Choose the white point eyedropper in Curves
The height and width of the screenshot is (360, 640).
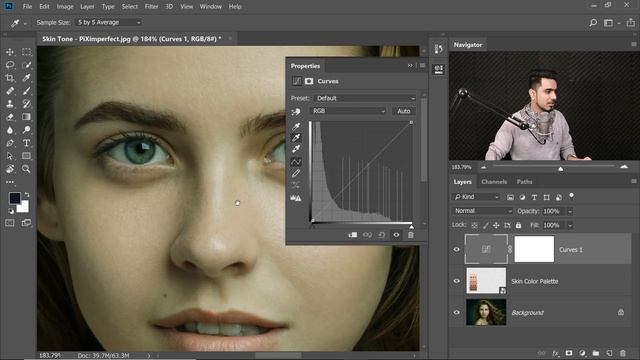296,149
